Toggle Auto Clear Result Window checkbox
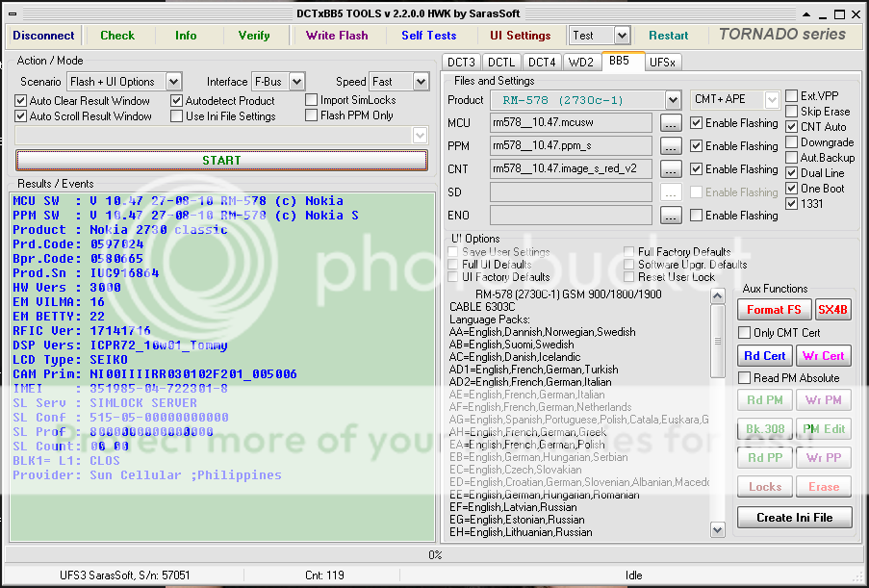The height and width of the screenshot is (588, 869). pyautogui.click(x=21, y=101)
